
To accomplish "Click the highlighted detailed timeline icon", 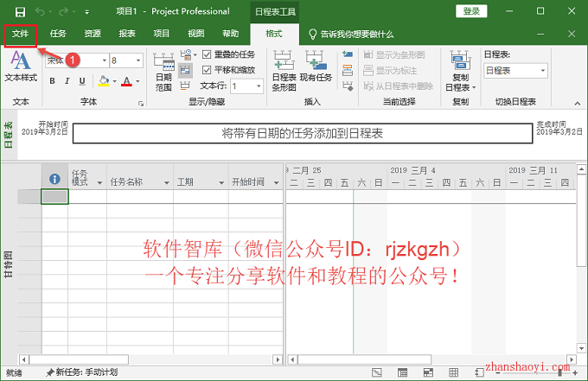I will [185, 70].
